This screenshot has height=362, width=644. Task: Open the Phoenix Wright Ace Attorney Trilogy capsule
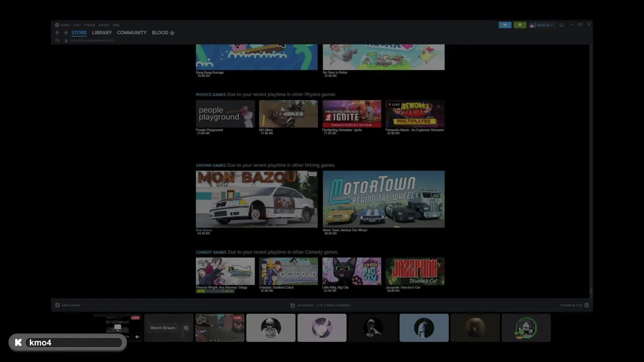225,271
